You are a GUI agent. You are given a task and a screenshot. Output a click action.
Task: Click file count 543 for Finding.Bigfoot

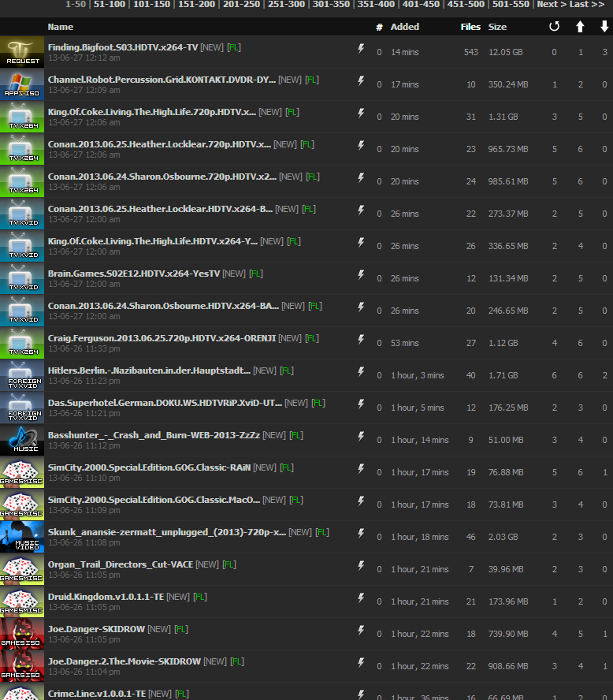tap(470, 52)
